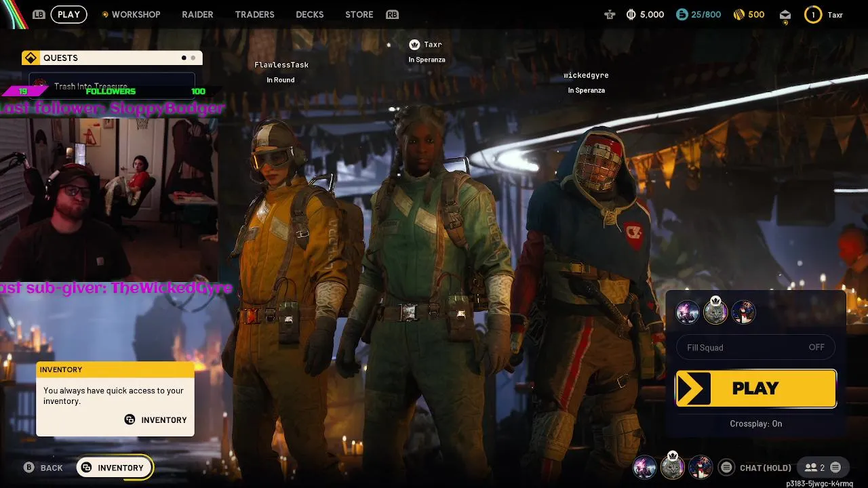Open the QUESTS panel header
The image size is (868, 488).
[112, 58]
